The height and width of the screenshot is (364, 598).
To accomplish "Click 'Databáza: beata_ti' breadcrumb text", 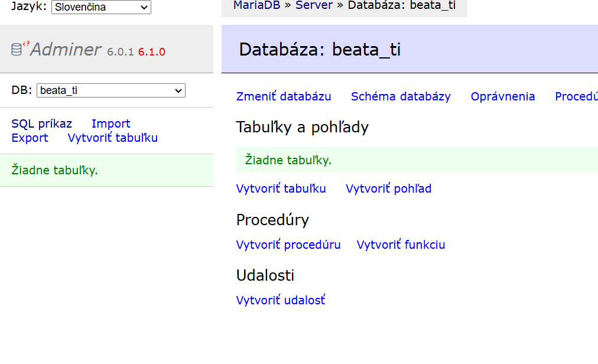I will coord(402,5).
